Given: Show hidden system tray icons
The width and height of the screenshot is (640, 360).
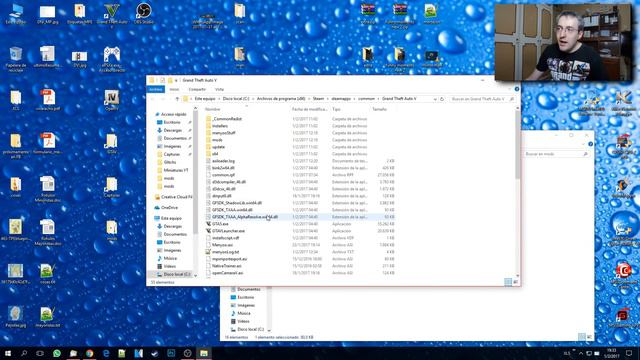Looking at the screenshot, I should pos(580,353).
